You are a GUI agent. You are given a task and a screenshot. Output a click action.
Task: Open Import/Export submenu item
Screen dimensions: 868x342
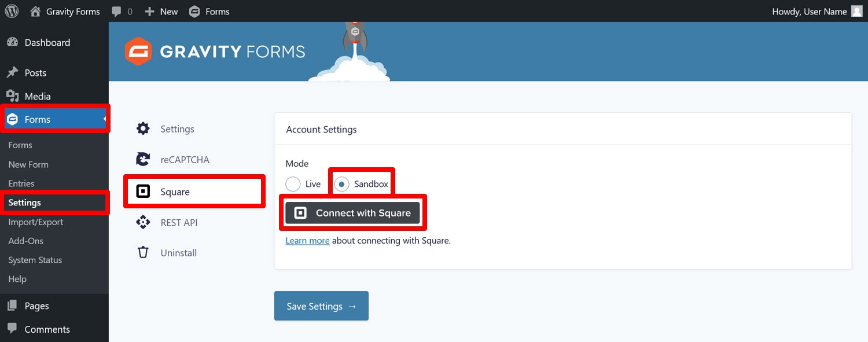pos(36,222)
